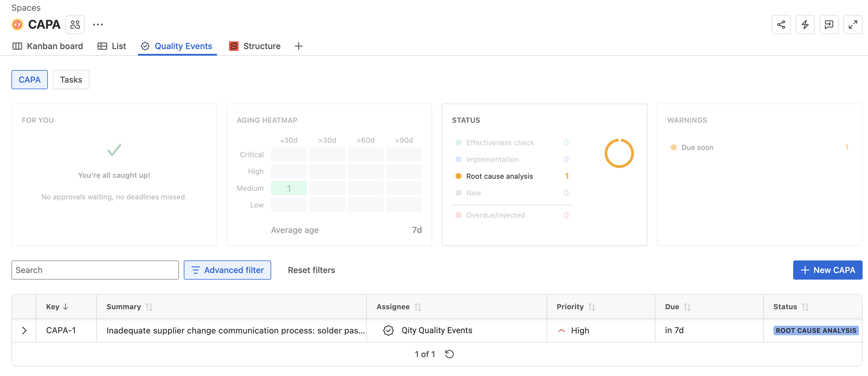Viewport: 868px width, 376px height.
Task: Enter full screen with expand icon
Action: 853,25
